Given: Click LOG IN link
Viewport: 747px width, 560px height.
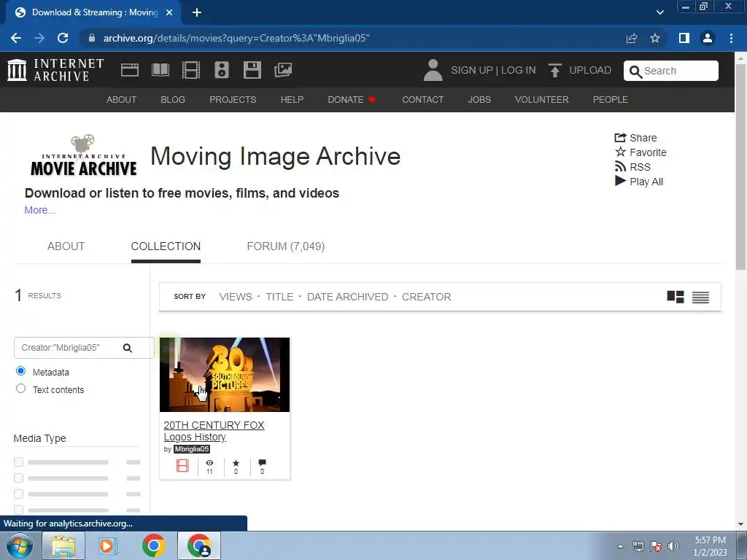Looking at the screenshot, I should click(519, 70).
